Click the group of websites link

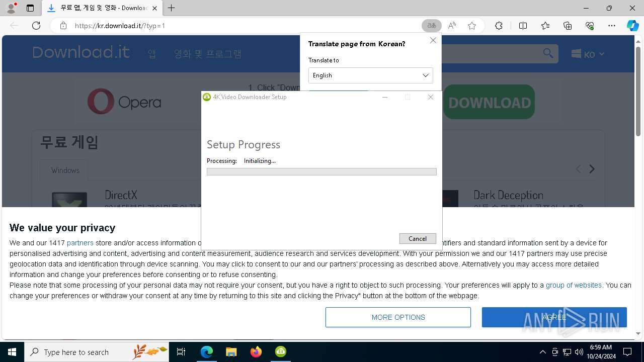[574, 285]
